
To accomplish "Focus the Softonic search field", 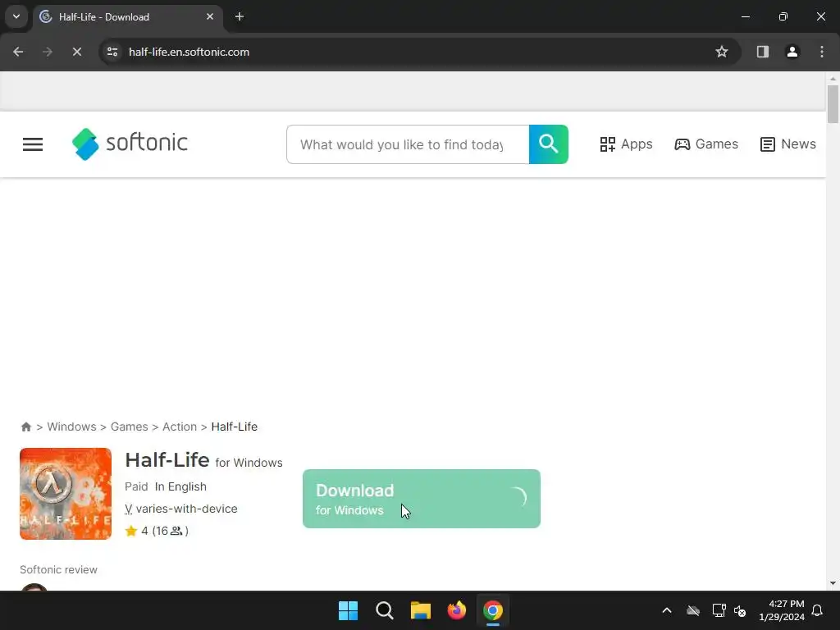I will point(408,144).
